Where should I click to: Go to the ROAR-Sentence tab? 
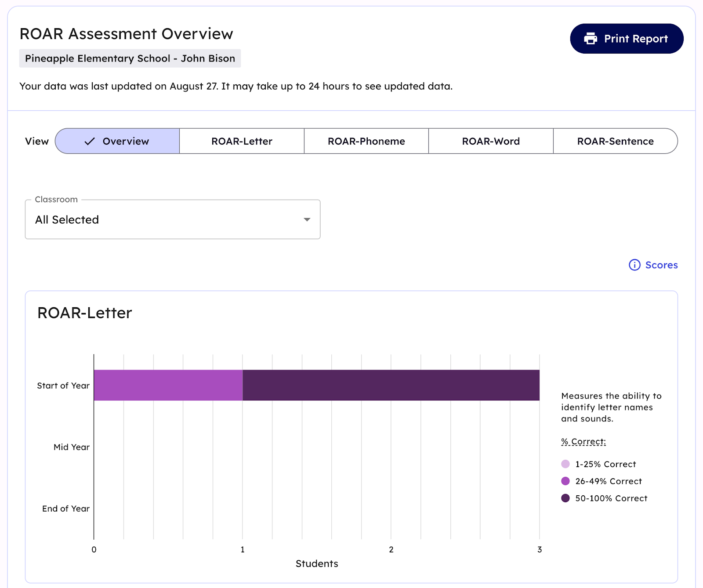pos(615,141)
